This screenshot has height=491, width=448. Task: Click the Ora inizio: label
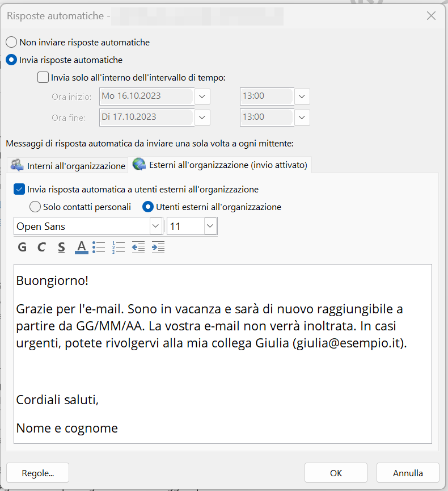[x=71, y=96]
